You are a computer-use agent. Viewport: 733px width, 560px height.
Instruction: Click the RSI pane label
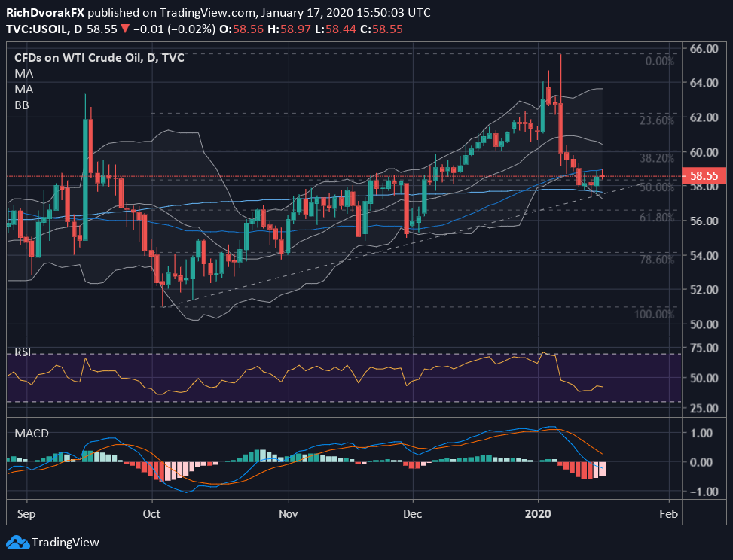click(23, 352)
